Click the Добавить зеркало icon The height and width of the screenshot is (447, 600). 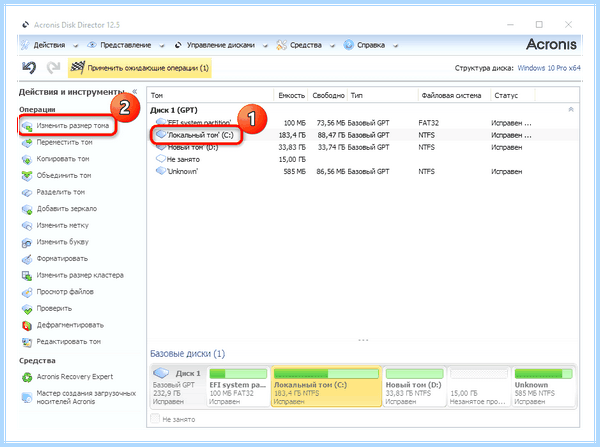pos(27,209)
